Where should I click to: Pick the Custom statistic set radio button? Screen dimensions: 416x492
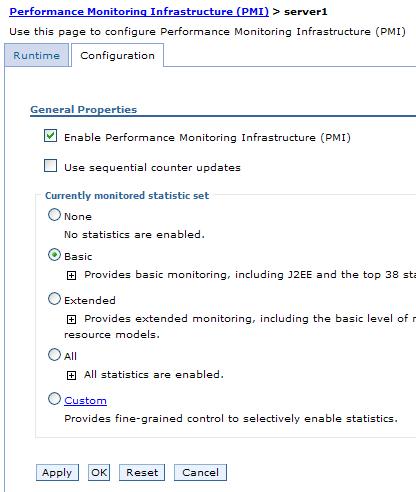54,399
